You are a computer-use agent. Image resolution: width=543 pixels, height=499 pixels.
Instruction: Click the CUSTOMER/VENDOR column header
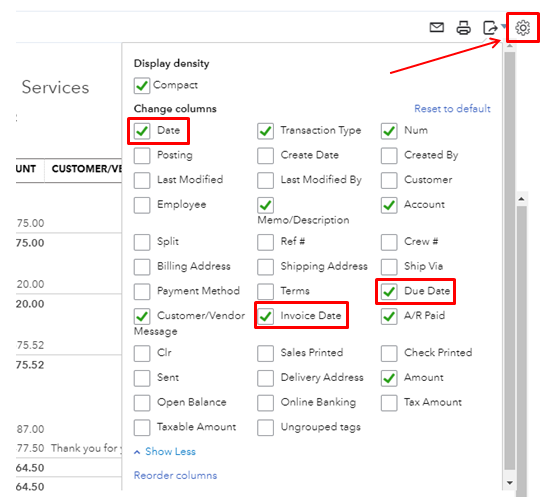click(87, 169)
